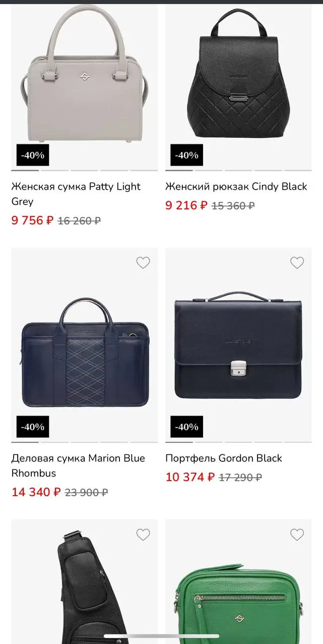Viewport: 323px width, 644px height.
Task: Select the Деловая сумка Marion Blue Rhombus title
Action: pos(78,465)
